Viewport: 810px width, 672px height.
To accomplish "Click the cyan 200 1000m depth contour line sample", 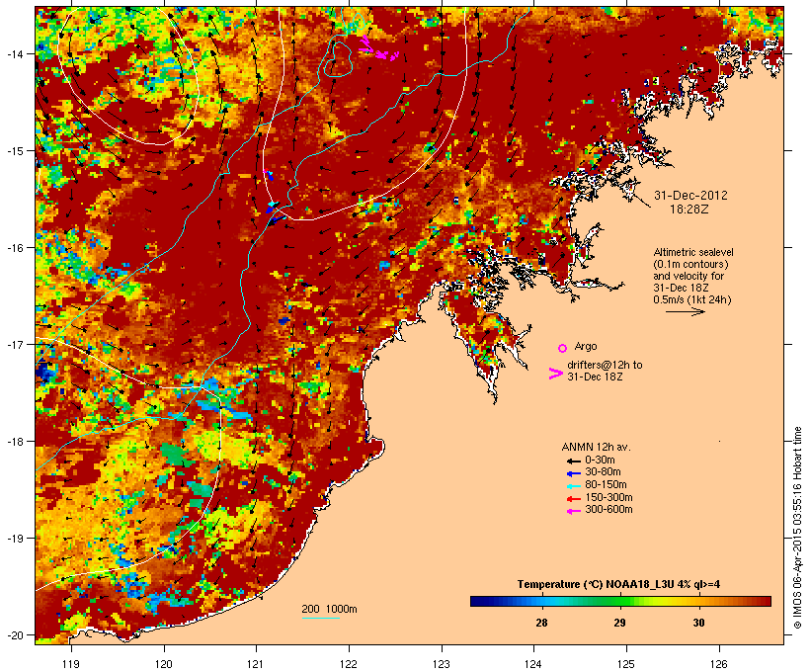I will point(320,618).
